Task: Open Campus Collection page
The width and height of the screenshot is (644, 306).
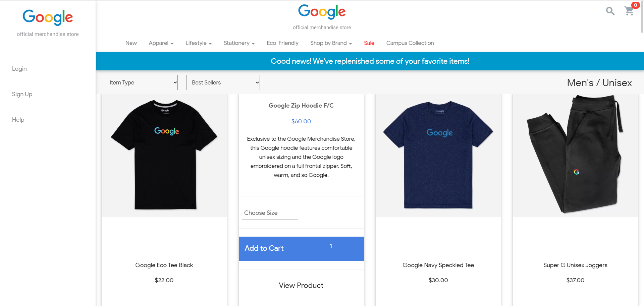Action: [x=410, y=43]
